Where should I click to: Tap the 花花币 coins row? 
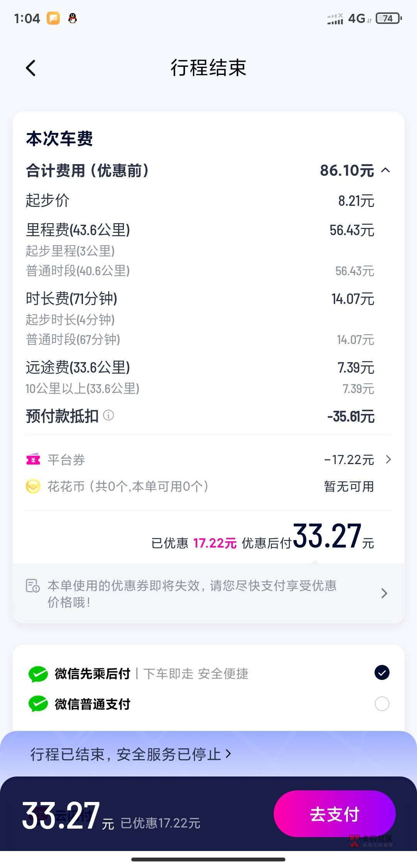point(208,486)
